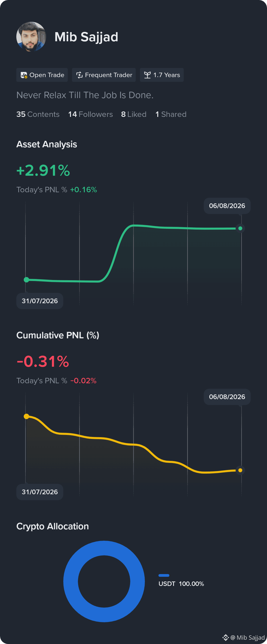Open the 1 Shared count
The width and height of the screenshot is (267, 644).
coord(171,114)
